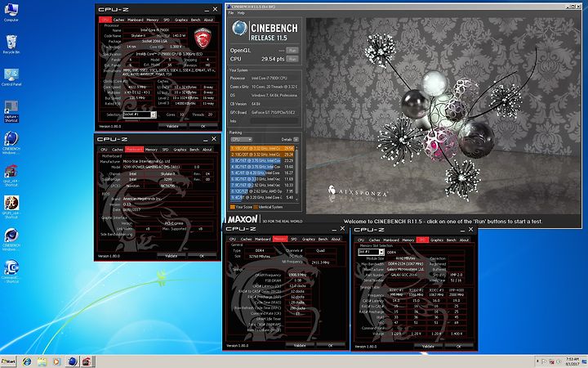
Task: Click the 29.54 pts CPU score value
Action: pyautogui.click(x=273, y=59)
